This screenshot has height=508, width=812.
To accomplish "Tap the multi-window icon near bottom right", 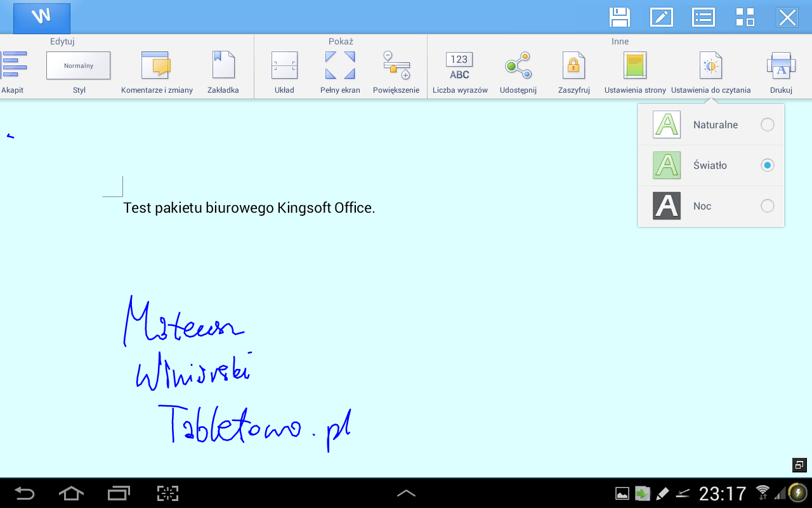I will tap(799, 465).
